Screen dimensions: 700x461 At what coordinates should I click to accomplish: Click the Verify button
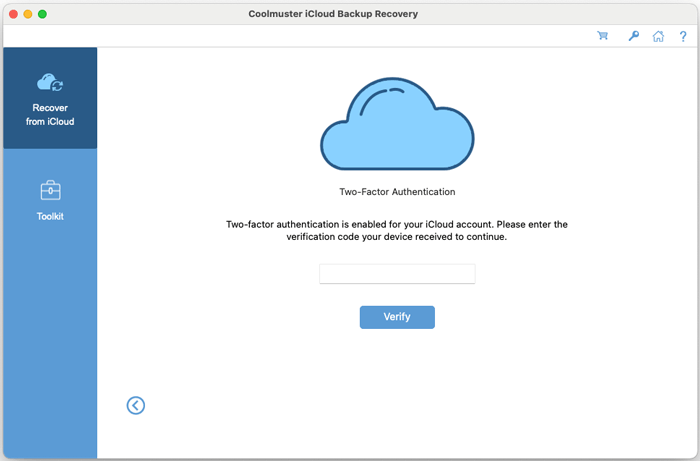click(x=397, y=317)
